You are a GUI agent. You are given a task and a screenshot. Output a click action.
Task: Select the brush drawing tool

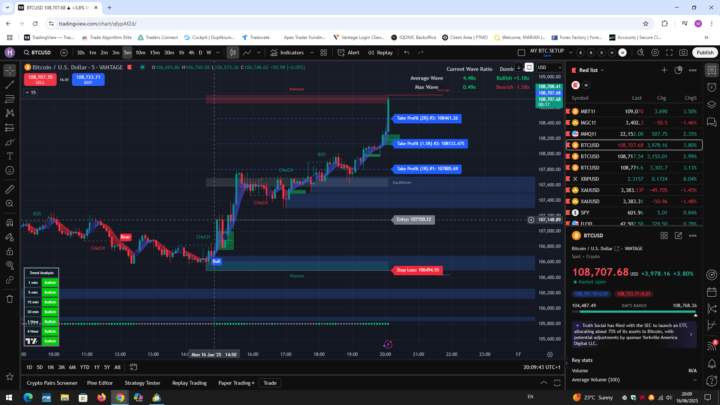pyautogui.click(x=10, y=142)
